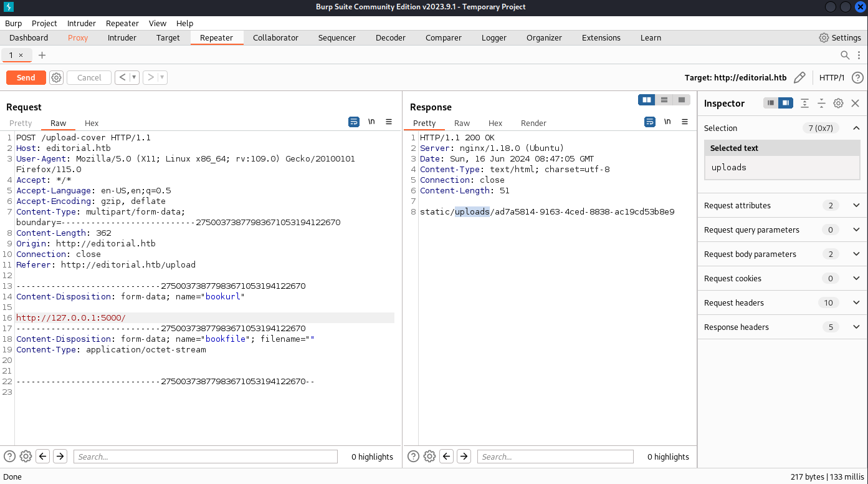Toggle response non-printable characters \n
The width and height of the screenshot is (868, 484).
click(667, 122)
